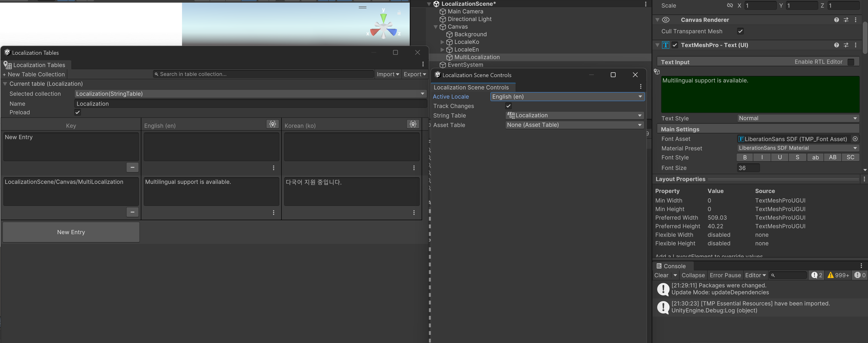Open the Active Locale dropdown
The height and width of the screenshot is (343, 868).
click(567, 97)
